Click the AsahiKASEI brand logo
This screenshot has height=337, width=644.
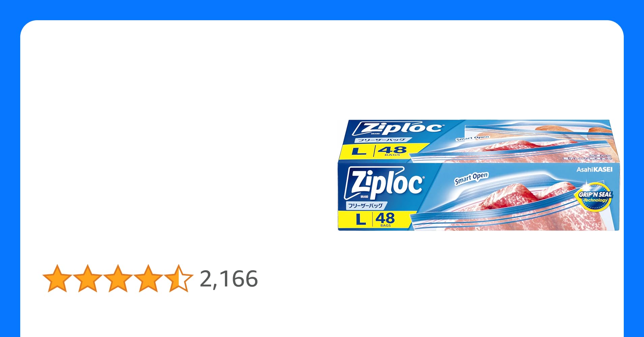pyautogui.click(x=594, y=170)
